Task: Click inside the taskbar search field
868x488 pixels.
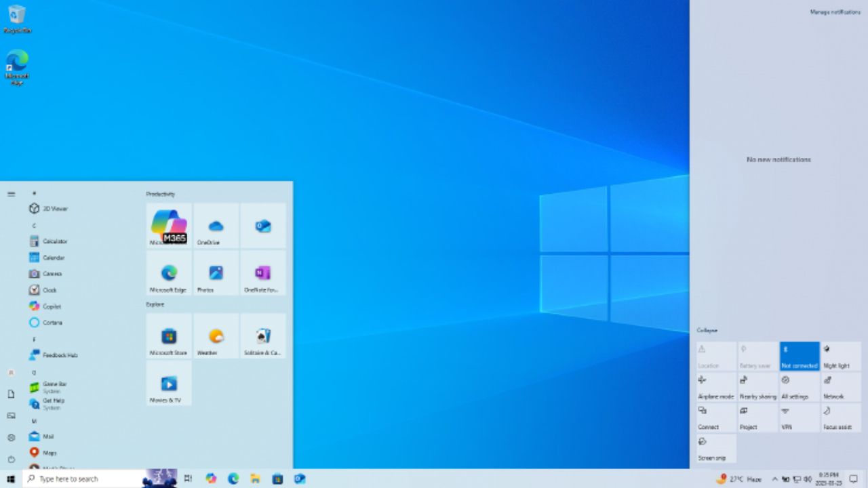Action: coord(81,479)
